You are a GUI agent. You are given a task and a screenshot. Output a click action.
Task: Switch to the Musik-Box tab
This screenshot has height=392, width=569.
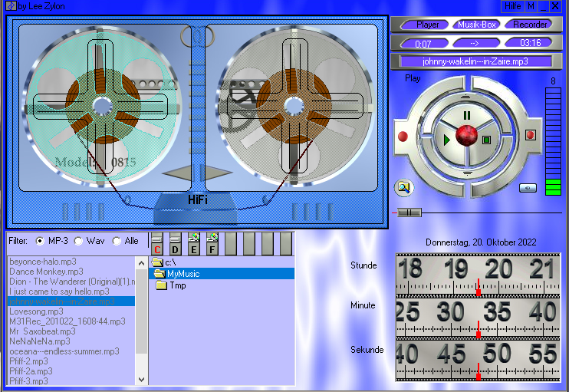[478, 25]
